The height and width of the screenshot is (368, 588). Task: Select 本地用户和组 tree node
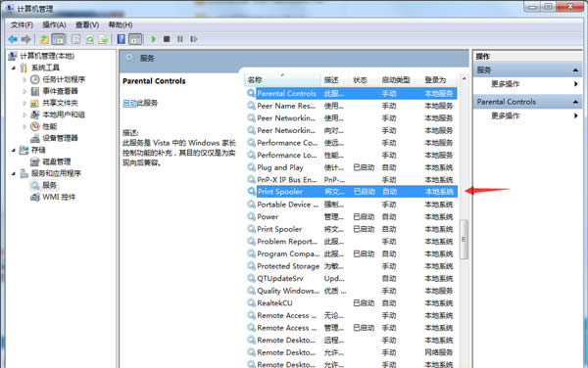(64, 115)
